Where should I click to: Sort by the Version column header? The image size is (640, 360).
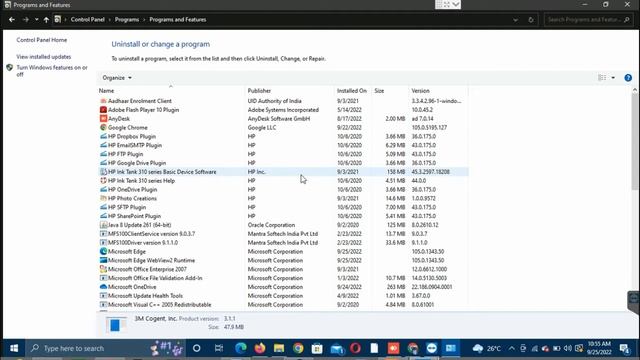(x=438, y=91)
